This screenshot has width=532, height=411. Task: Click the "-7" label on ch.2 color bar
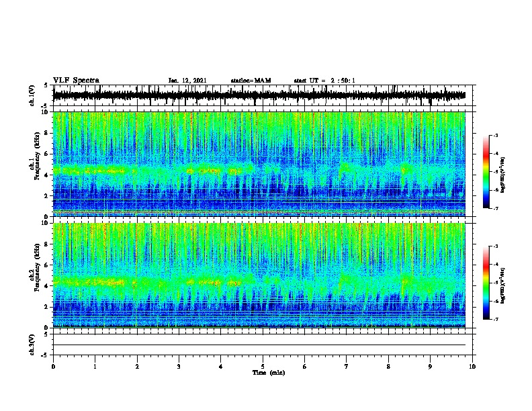(x=495, y=320)
